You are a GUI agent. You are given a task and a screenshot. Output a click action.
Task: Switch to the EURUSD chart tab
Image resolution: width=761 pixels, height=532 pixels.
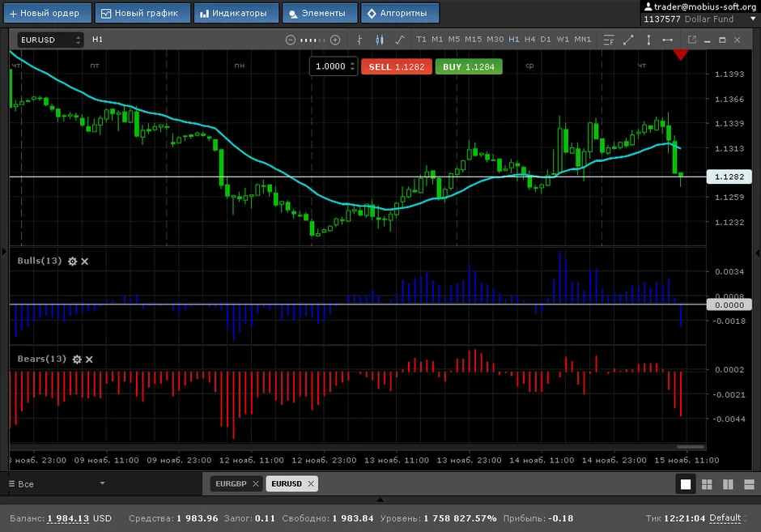[x=287, y=484]
